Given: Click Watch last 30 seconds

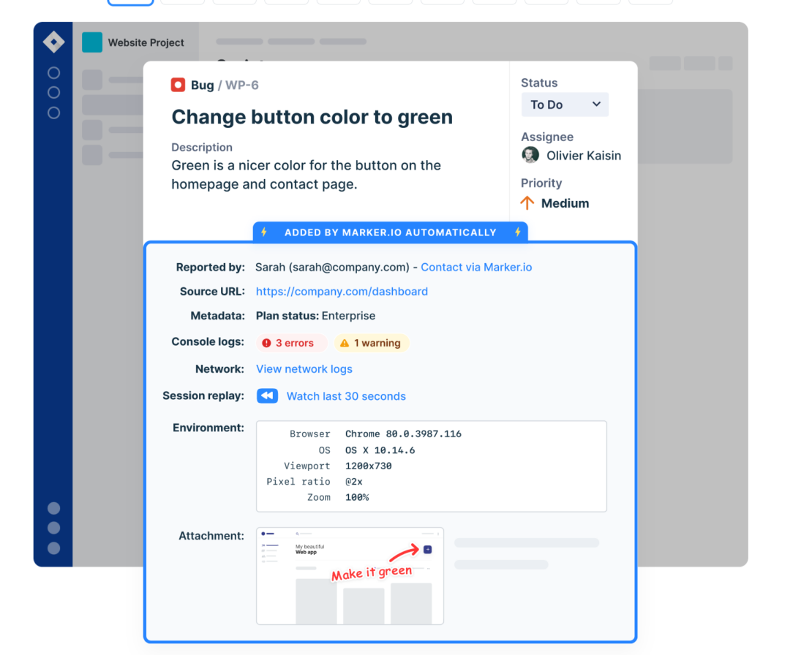Looking at the screenshot, I should (345, 395).
